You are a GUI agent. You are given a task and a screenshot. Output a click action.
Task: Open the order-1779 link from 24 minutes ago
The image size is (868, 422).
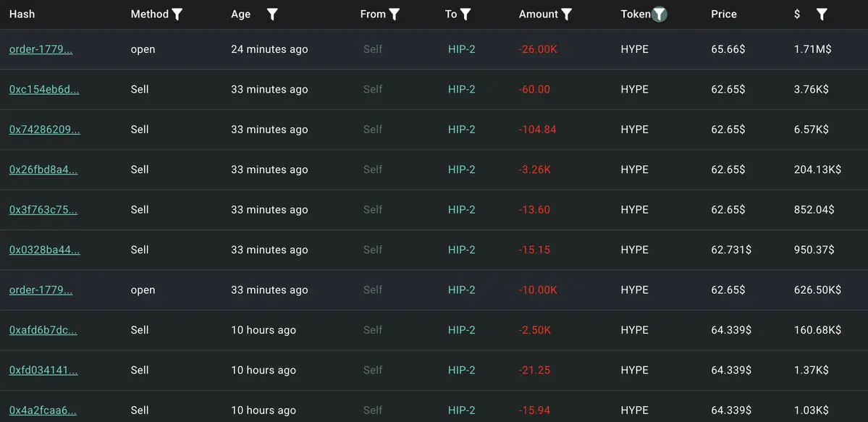(x=41, y=49)
